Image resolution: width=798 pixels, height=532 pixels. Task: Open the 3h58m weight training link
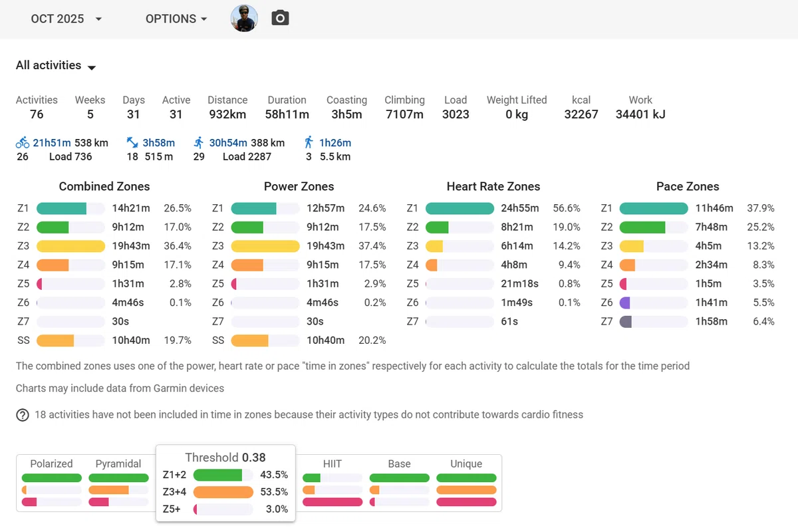[159, 142]
